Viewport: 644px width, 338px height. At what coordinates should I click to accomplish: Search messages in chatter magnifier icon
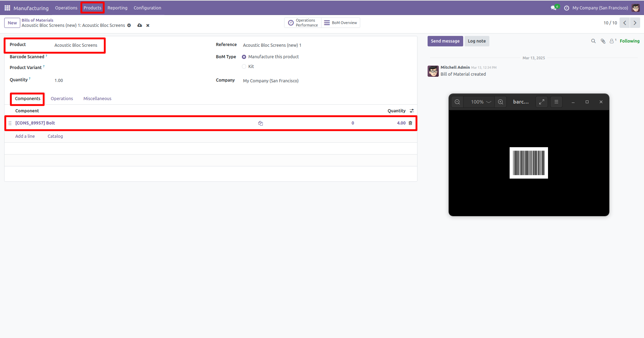tap(593, 41)
